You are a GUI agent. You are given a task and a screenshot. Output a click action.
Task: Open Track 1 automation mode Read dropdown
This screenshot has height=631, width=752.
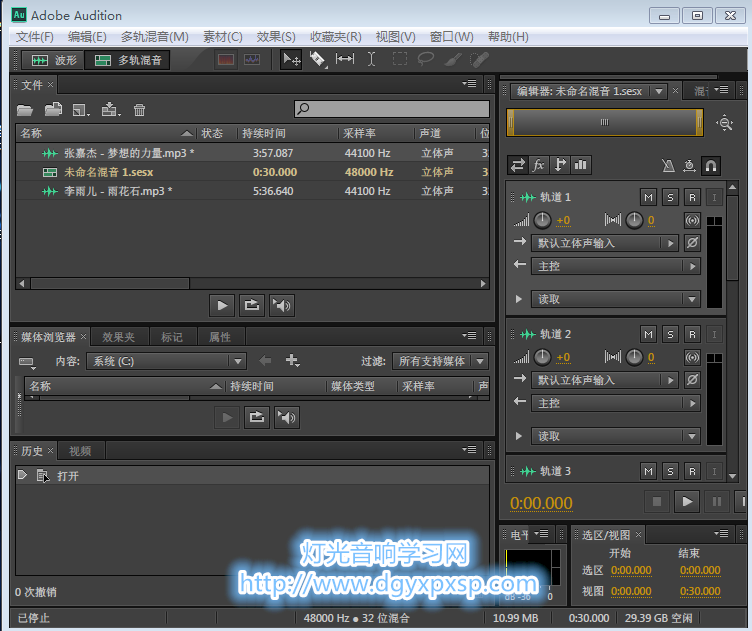click(616, 299)
